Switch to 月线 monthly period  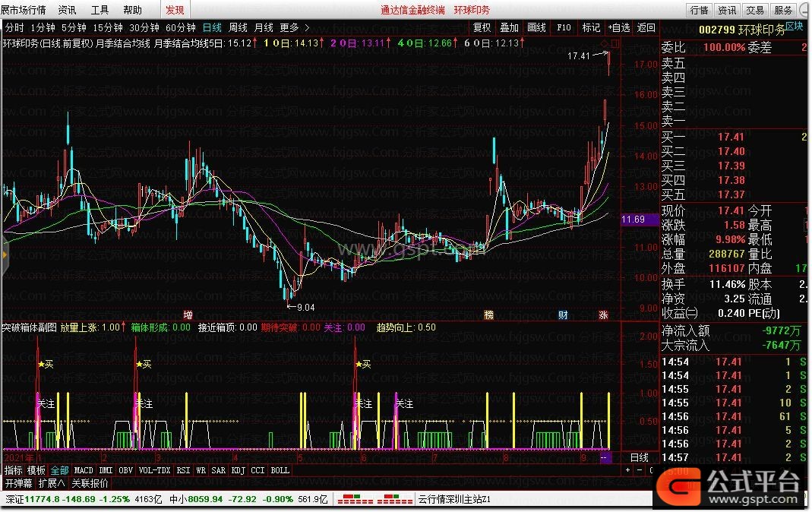[264, 27]
